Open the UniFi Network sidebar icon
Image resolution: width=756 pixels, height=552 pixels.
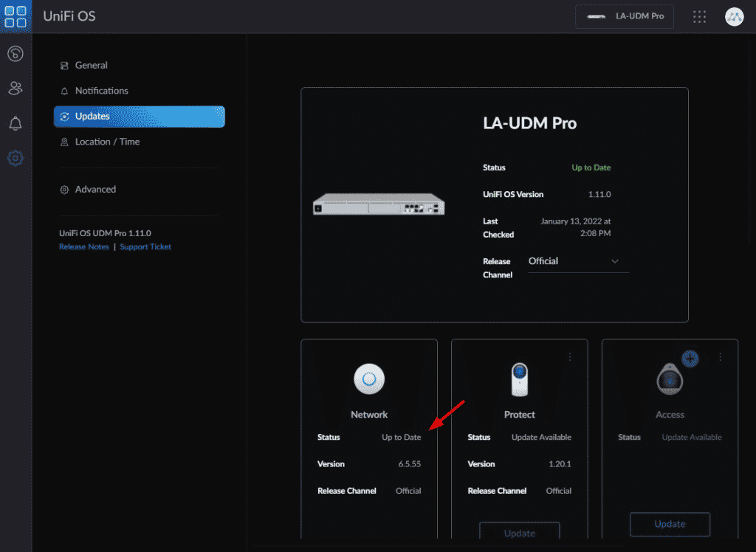coord(16,54)
